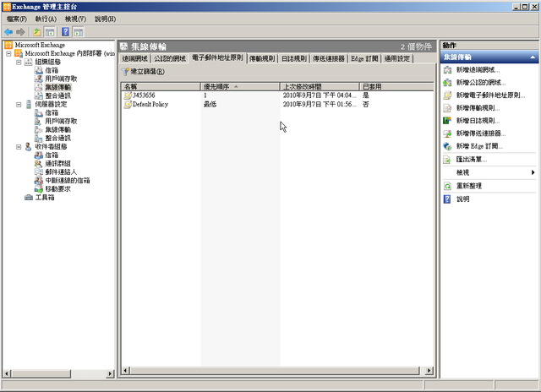Collapse the 伺服器設定 tree node
The height and width of the screenshot is (392, 541).
19,105
